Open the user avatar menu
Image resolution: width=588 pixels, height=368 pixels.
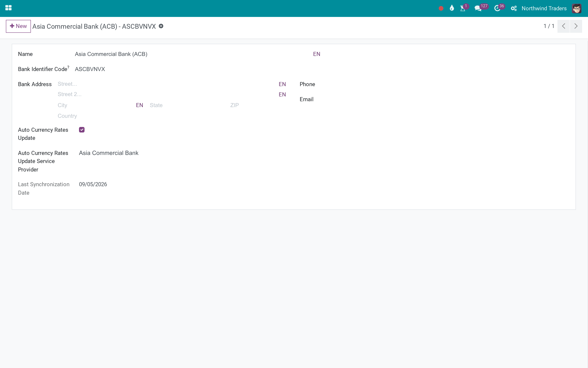coord(577,8)
